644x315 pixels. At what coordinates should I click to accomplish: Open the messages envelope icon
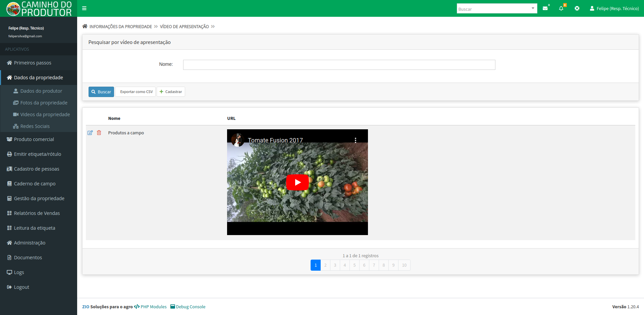pyautogui.click(x=545, y=8)
